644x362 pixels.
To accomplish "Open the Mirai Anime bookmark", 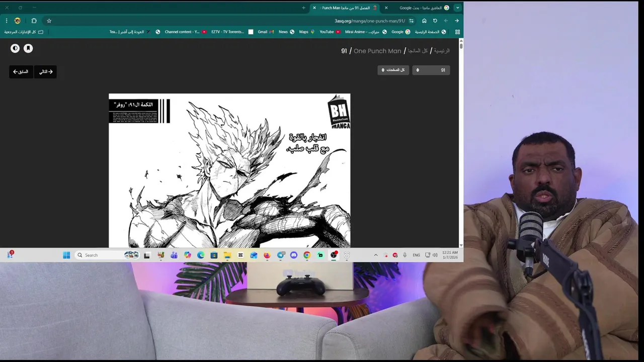I will pyautogui.click(x=366, y=32).
